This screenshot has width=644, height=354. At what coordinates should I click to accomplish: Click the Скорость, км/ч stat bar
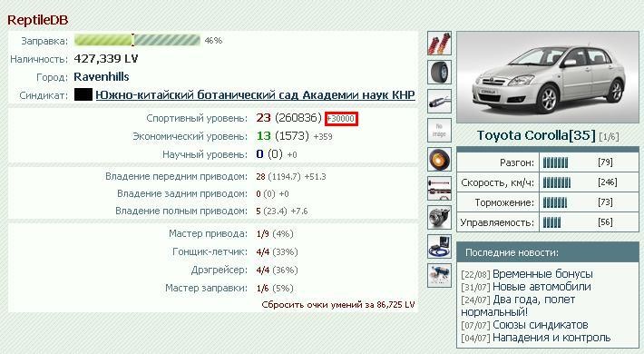557,182
